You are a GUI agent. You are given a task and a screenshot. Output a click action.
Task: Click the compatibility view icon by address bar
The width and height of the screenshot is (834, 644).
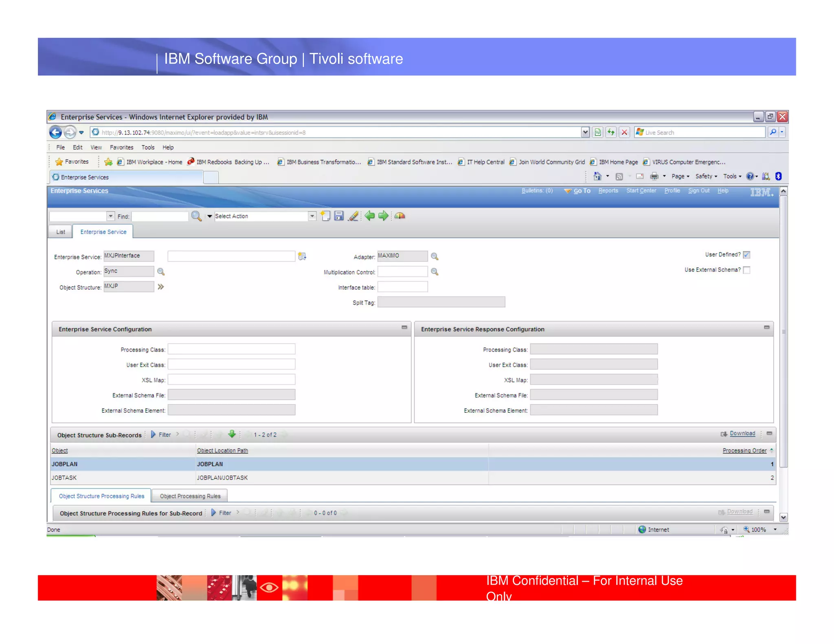(598, 132)
